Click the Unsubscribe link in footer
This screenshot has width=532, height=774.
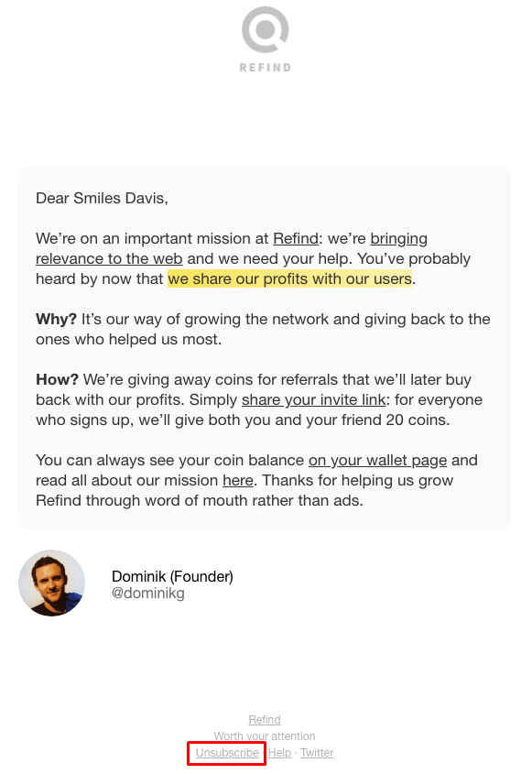tap(227, 753)
